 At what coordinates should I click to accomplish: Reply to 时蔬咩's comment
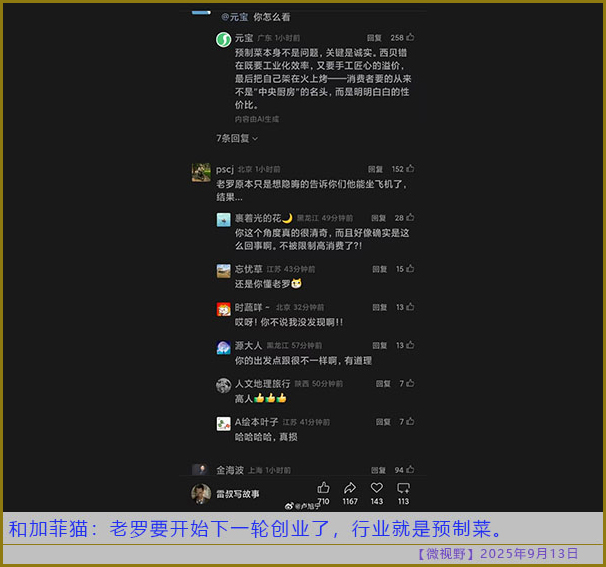coord(380,308)
